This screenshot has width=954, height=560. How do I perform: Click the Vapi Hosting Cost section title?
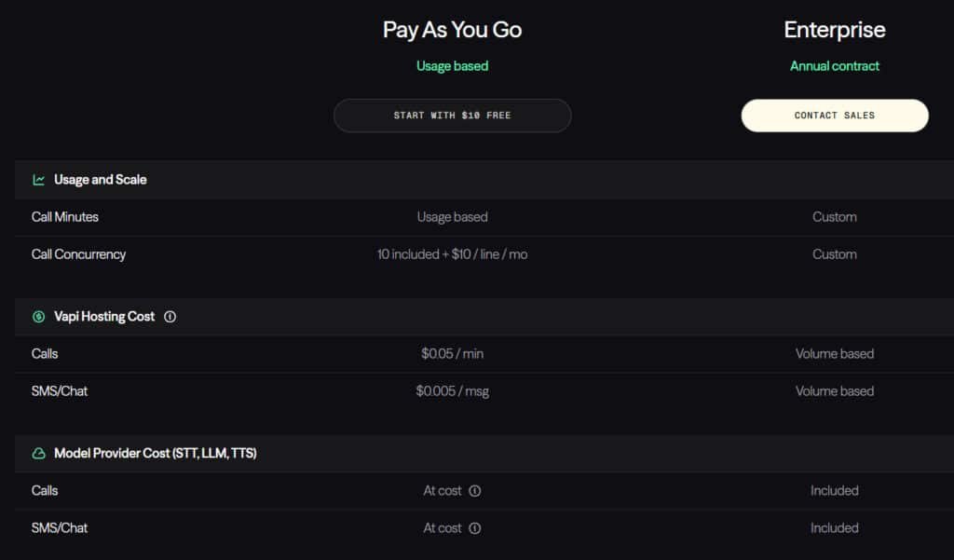click(x=104, y=317)
